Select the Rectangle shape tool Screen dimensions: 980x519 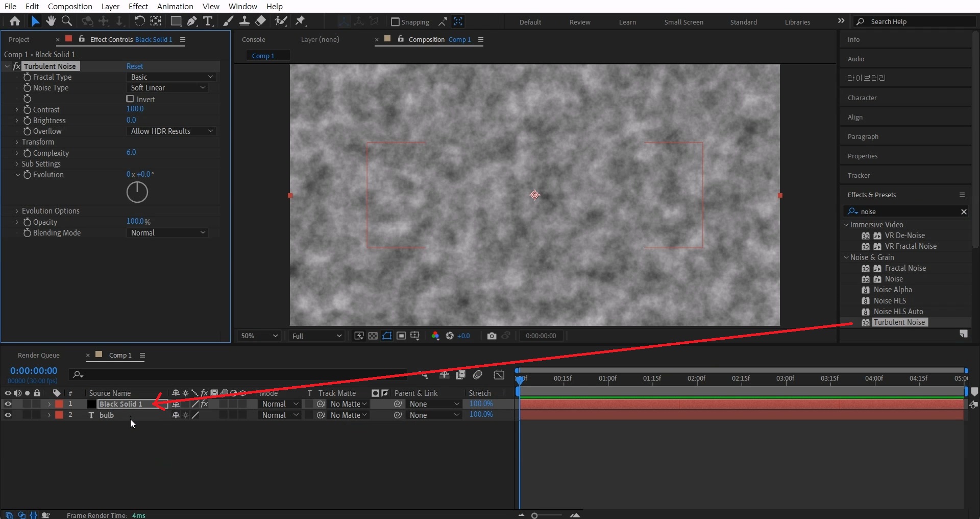(x=176, y=21)
